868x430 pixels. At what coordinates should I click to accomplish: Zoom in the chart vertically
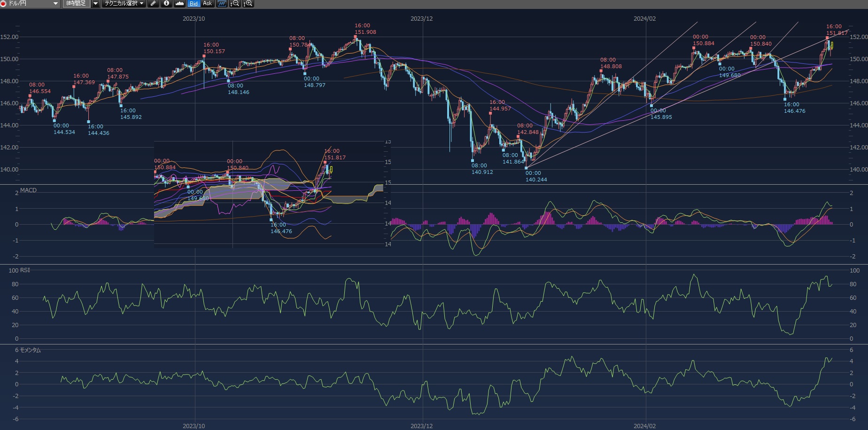pos(248,4)
